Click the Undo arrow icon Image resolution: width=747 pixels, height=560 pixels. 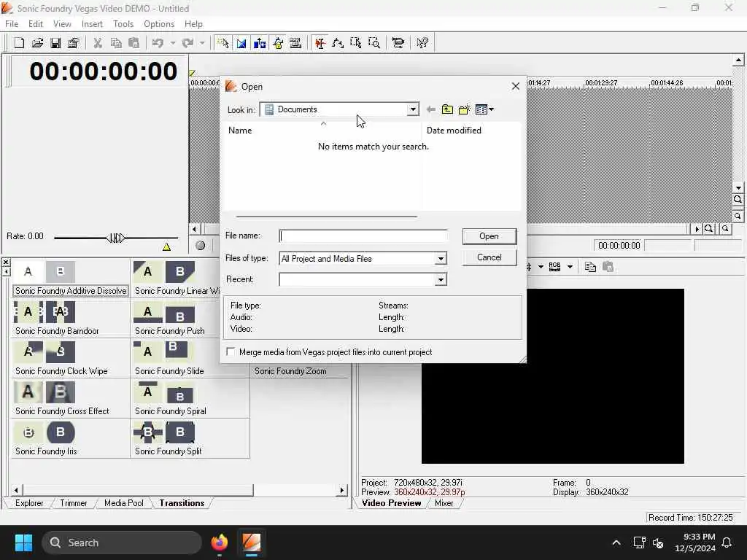(x=158, y=43)
